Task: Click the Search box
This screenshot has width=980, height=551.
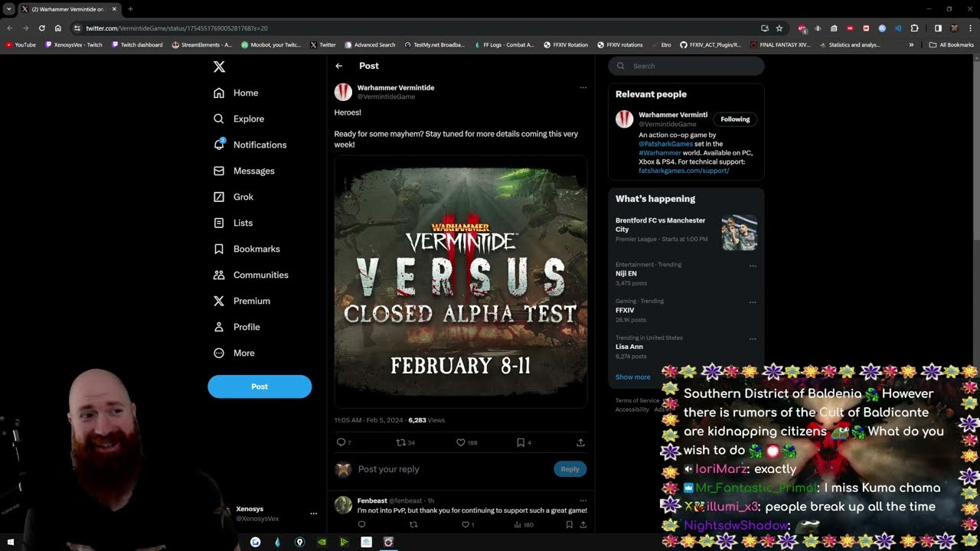Action: 686,66
